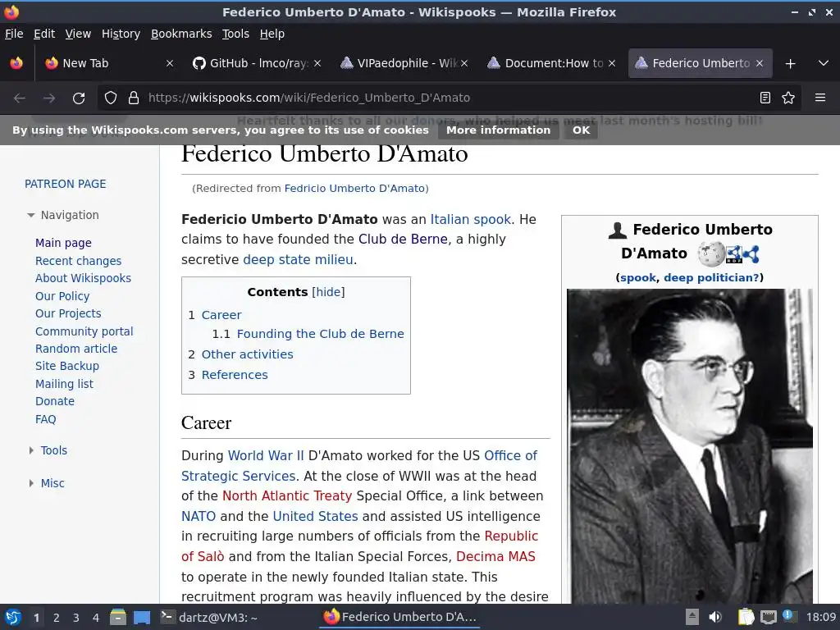Open the taskbar start menu icon

point(13,617)
